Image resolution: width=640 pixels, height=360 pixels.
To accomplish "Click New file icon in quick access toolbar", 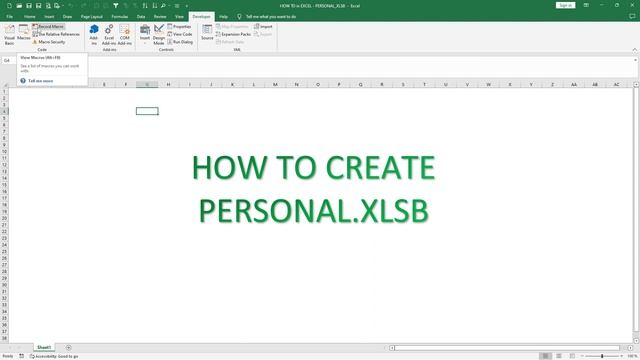I will point(9,6).
